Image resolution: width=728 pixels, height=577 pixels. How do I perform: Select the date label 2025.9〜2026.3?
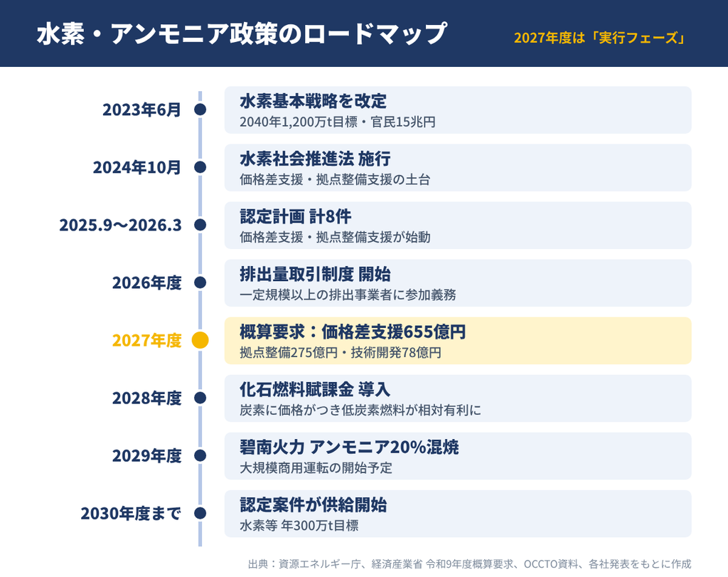pos(120,226)
